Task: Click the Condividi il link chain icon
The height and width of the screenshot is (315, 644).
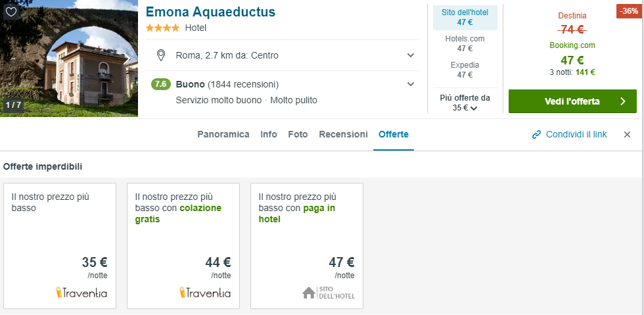Action: (x=536, y=135)
